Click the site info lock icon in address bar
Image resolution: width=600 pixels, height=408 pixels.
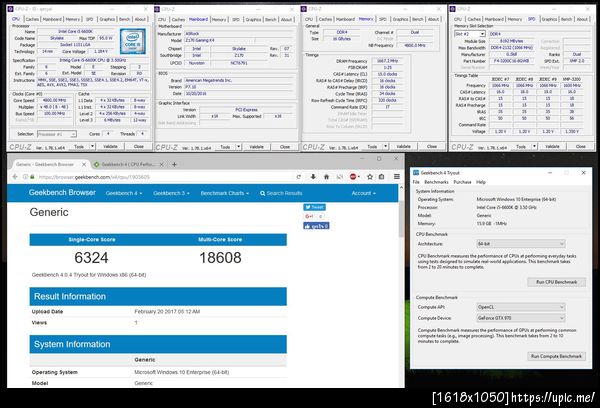[32, 177]
